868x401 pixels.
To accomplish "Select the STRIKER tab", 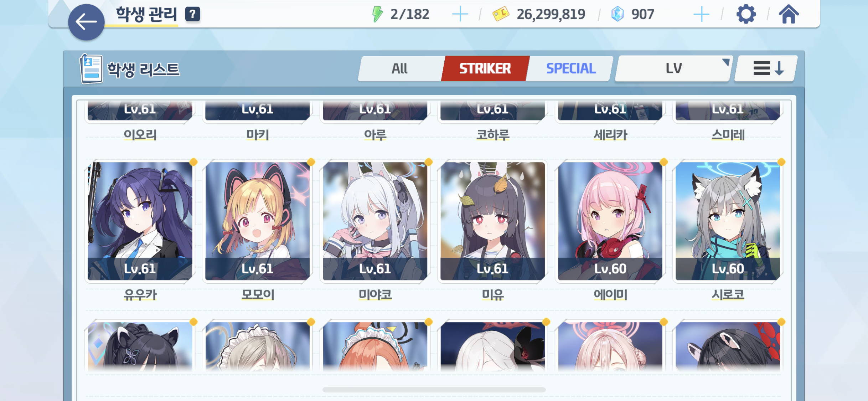I will pos(485,68).
